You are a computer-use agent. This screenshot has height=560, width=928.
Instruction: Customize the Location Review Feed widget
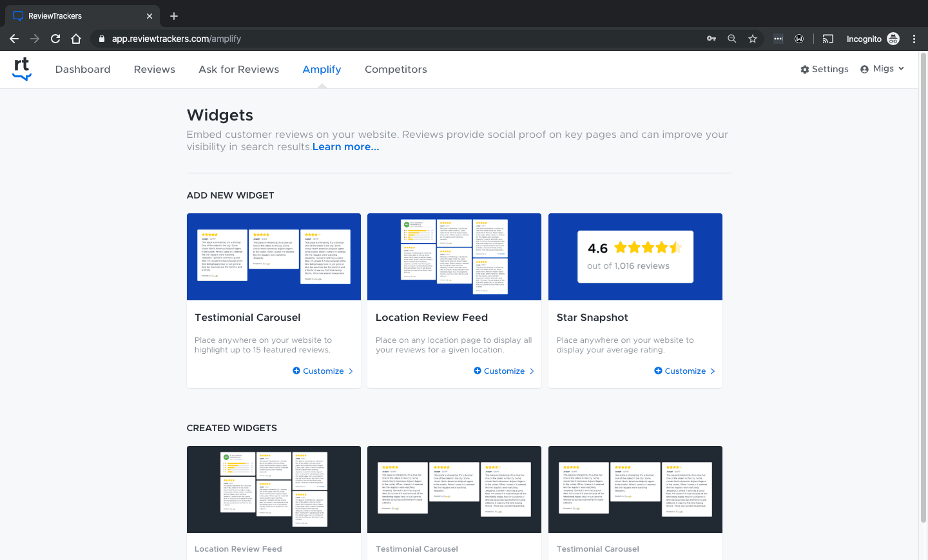pyautogui.click(x=503, y=371)
